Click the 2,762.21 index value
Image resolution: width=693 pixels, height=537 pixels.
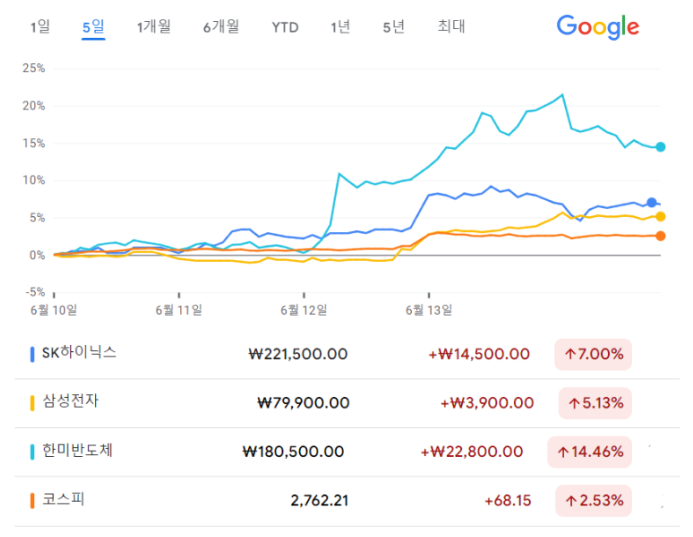point(320,501)
